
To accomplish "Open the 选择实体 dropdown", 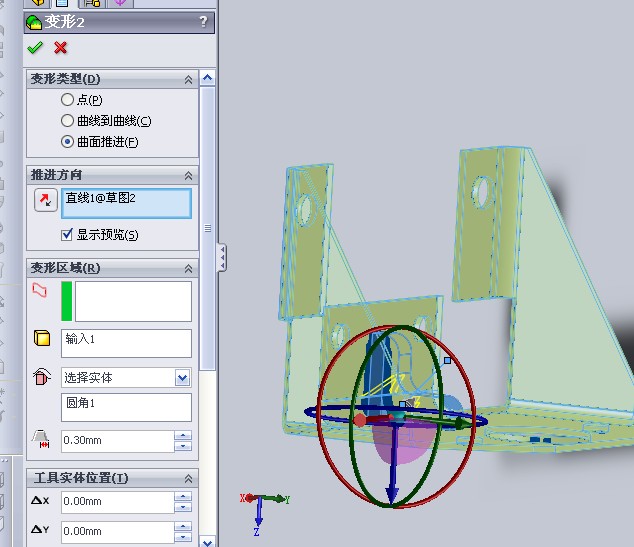I will coord(182,378).
